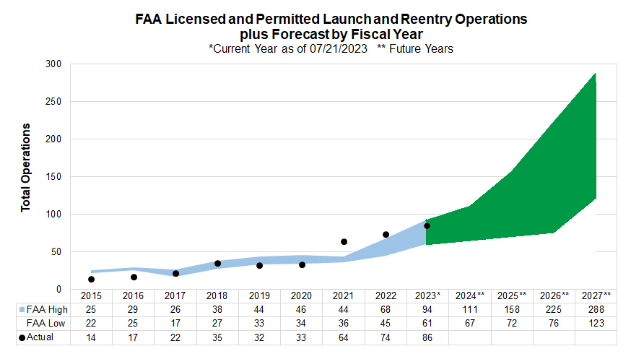Click the '2019' year column header
Image resolution: width=644 pixels, height=354 pixels.
coord(260,296)
